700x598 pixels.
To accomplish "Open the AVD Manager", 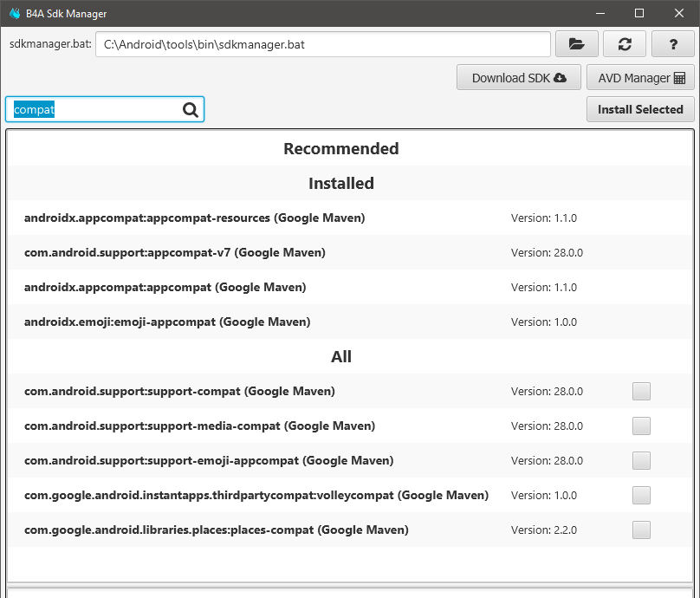I will [x=640, y=78].
